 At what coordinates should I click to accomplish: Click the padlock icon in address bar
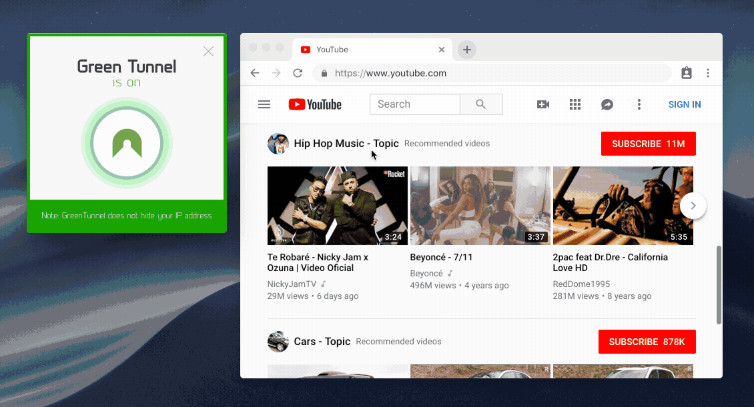(324, 73)
